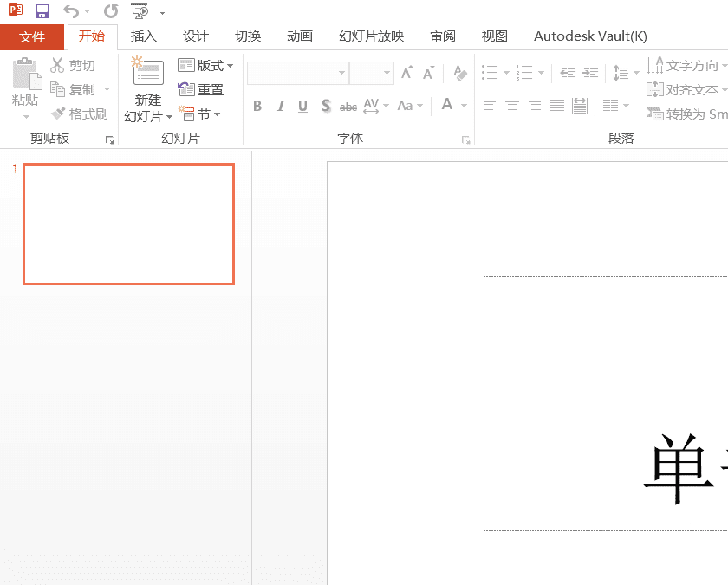
Task: Click the 新建幻灯片 new slide icon
Action: click(148, 71)
